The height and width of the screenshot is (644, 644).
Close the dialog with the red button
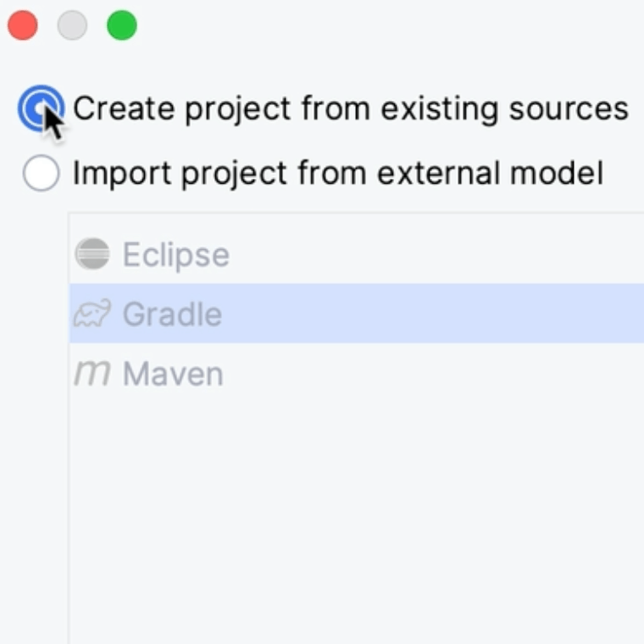(x=23, y=26)
